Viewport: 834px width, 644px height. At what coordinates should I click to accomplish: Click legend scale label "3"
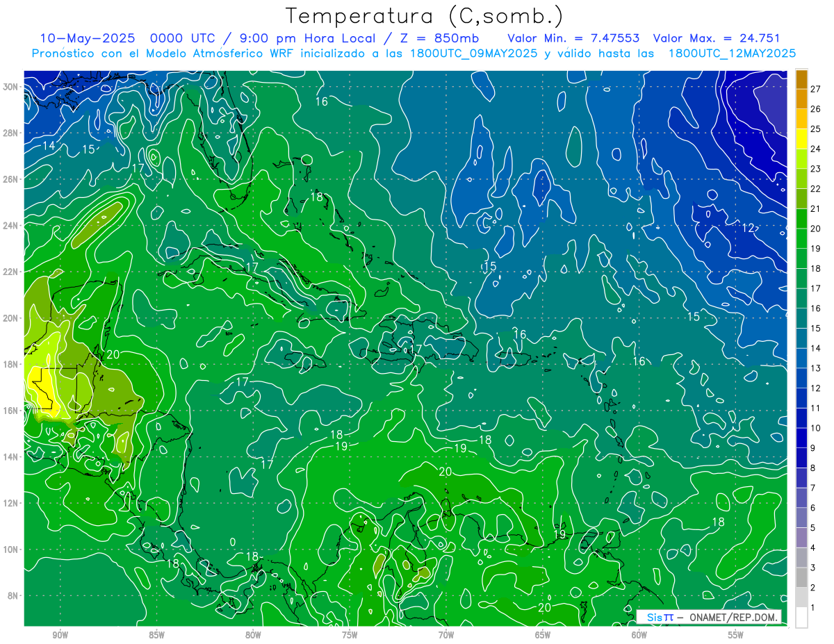(x=813, y=568)
